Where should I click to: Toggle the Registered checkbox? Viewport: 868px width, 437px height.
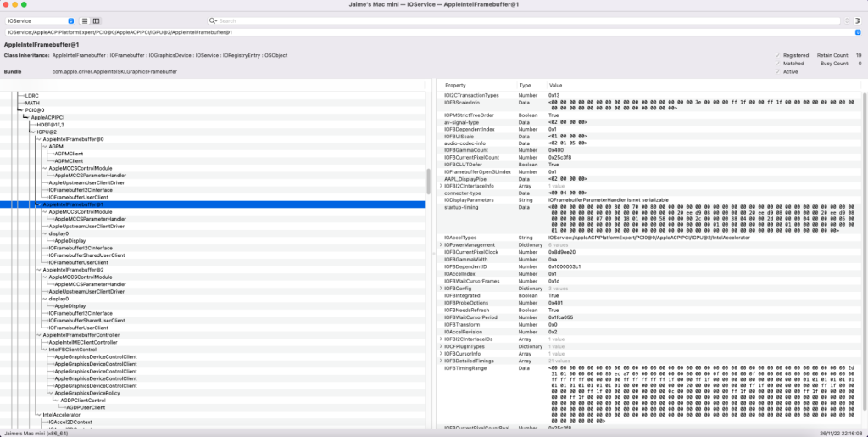777,54
